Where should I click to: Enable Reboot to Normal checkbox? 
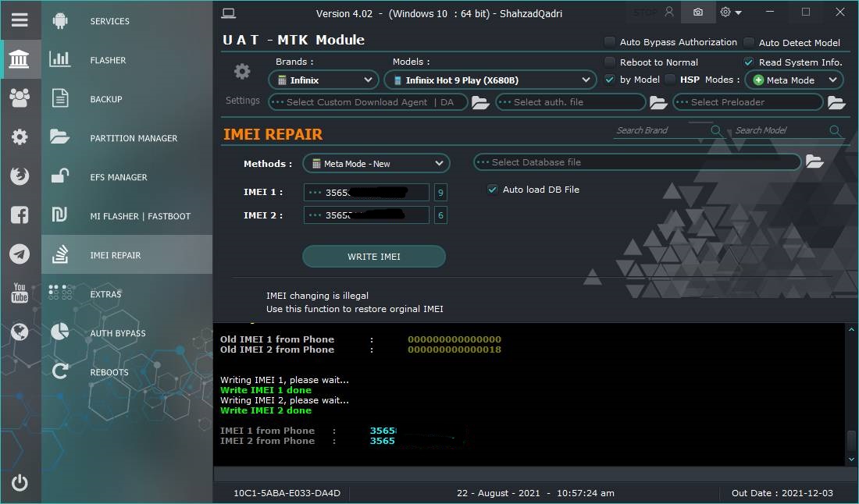point(609,62)
